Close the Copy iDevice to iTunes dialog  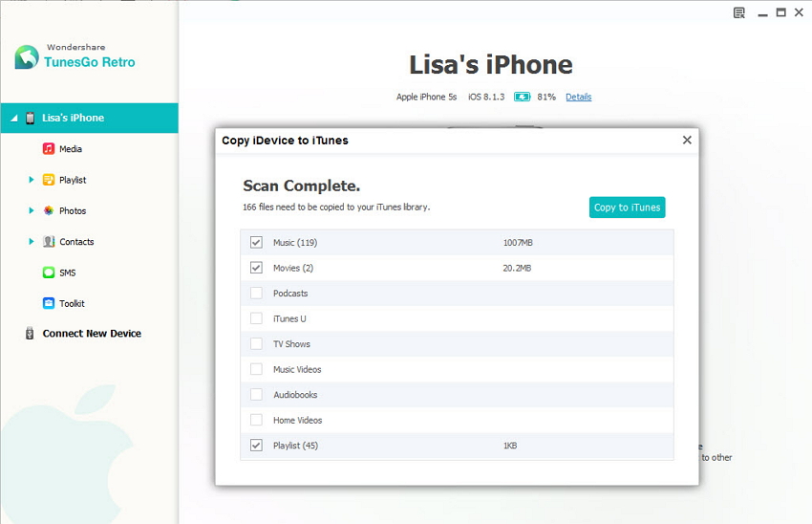click(686, 140)
